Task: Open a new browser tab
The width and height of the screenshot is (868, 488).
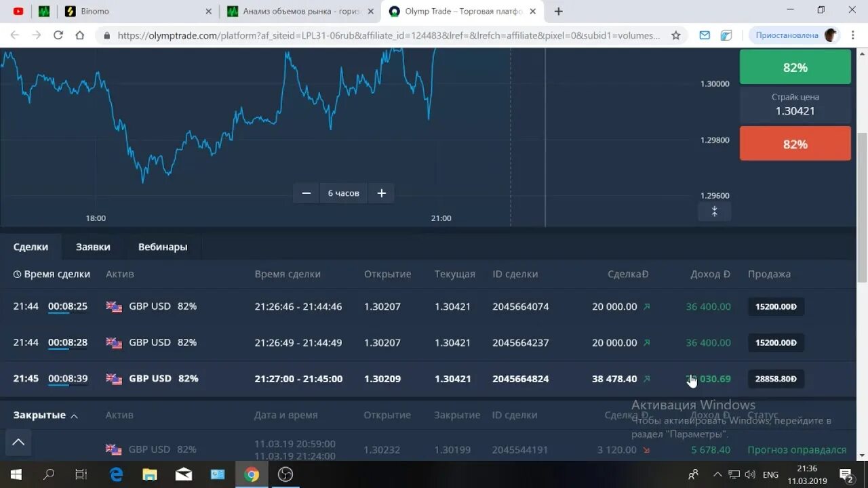Action: 558,11
